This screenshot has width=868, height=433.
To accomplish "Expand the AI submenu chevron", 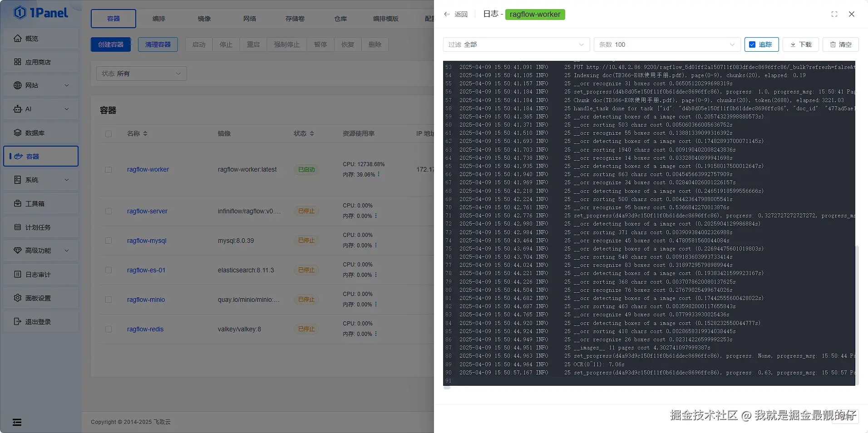I will click(x=67, y=109).
